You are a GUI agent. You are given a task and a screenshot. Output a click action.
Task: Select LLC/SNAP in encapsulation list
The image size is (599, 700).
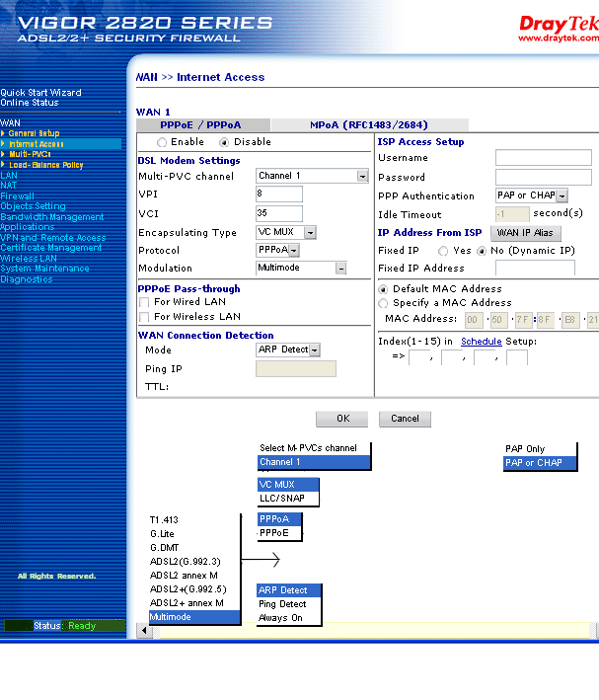tap(288, 499)
